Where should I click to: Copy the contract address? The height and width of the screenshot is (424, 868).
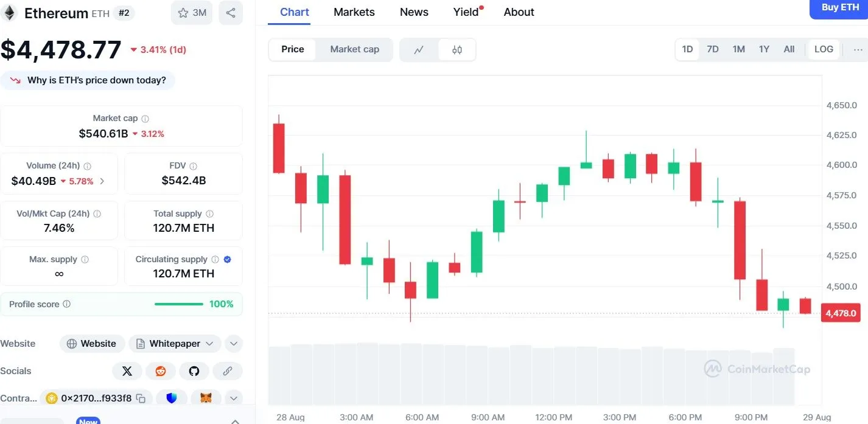(x=141, y=398)
